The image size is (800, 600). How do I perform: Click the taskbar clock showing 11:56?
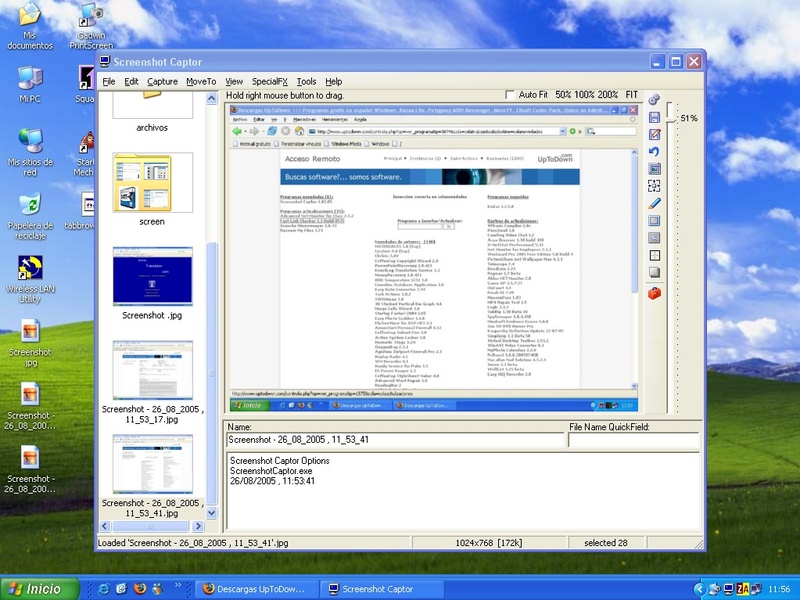tap(779, 589)
